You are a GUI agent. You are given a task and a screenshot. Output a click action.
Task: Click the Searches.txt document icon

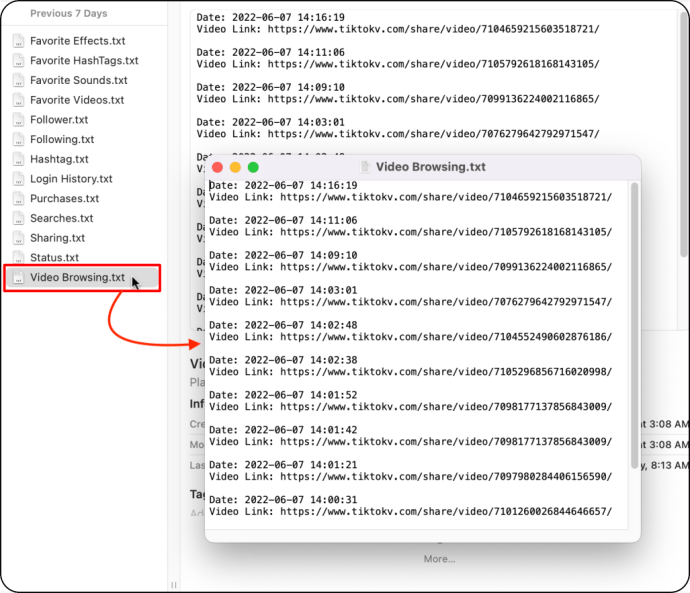pyautogui.click(x=18, y=218)
